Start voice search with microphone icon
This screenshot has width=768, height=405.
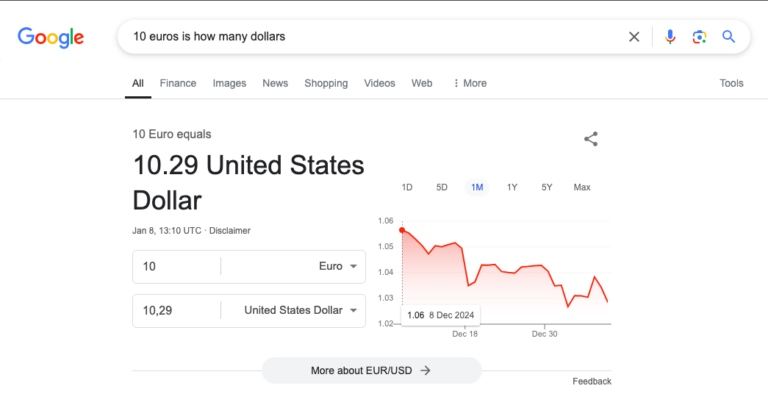(670, 37)
